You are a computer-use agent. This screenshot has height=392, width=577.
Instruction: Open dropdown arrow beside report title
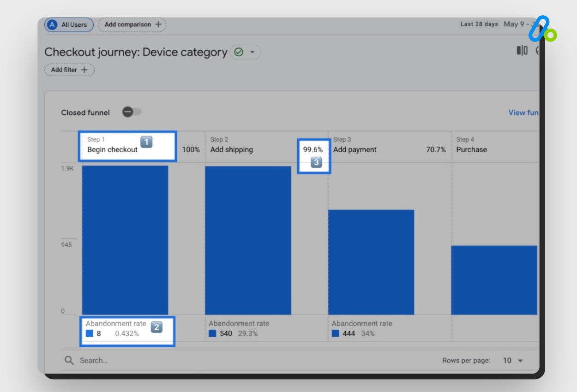pos(252,52)
